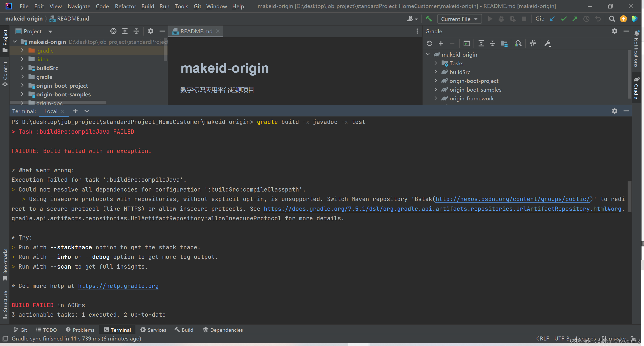Viewport: 644px width, 346px height.
Task: Expand buildSrc folder in Project tree
Action: 22,68
